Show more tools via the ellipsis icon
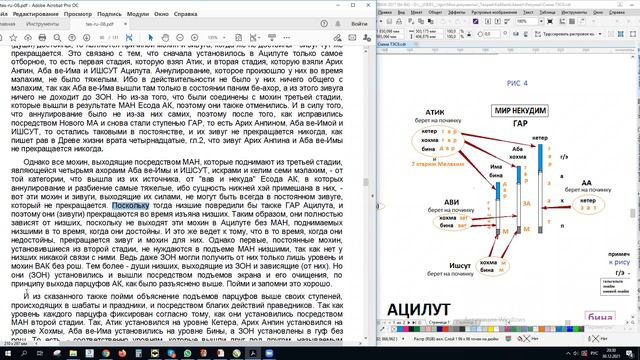 287,38
